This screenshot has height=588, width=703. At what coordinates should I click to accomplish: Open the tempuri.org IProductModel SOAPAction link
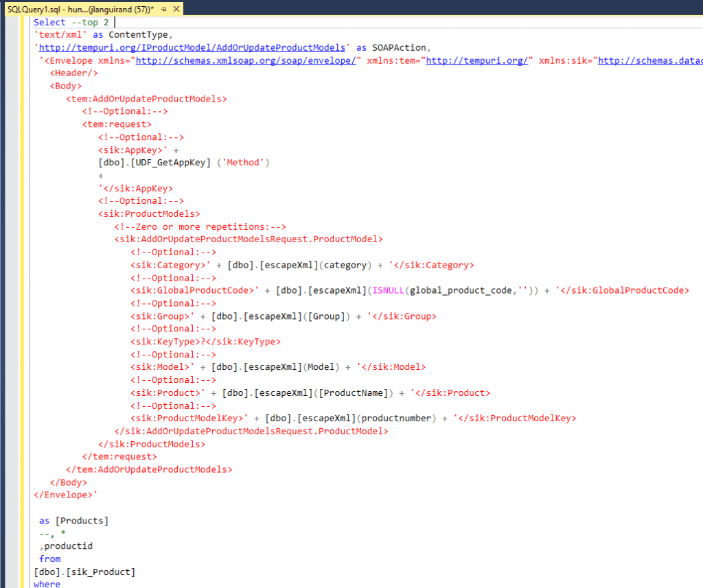pyautogui.click(x=192, y=47)
